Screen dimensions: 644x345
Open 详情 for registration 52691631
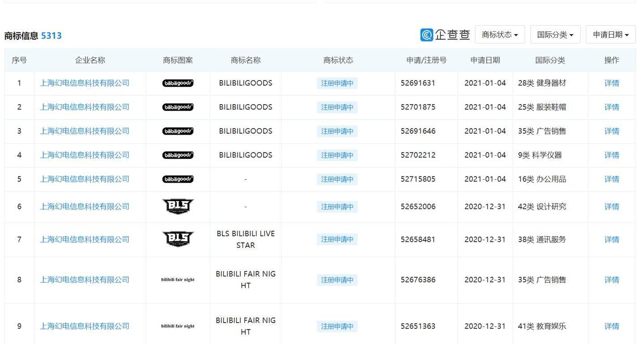point(612,83)
